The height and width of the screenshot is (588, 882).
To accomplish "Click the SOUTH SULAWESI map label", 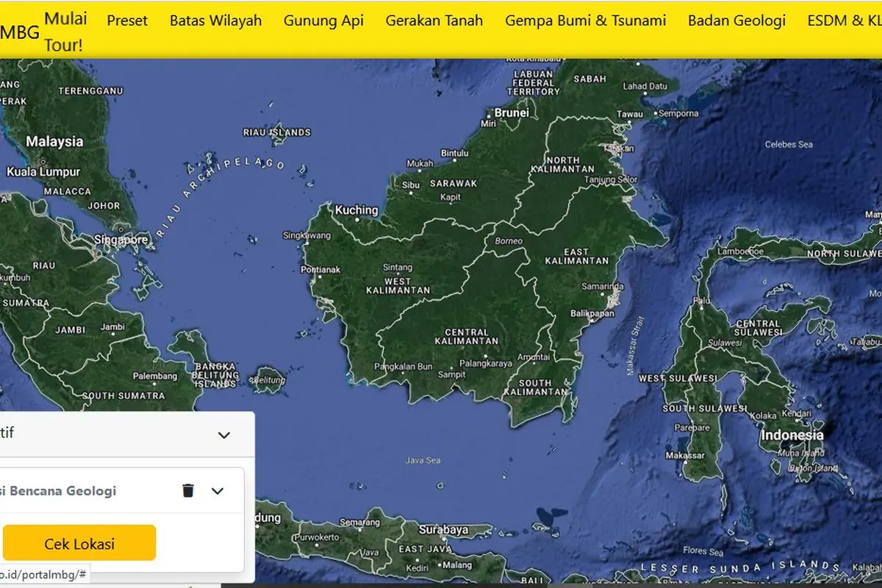I will click(x=705, y=408).
